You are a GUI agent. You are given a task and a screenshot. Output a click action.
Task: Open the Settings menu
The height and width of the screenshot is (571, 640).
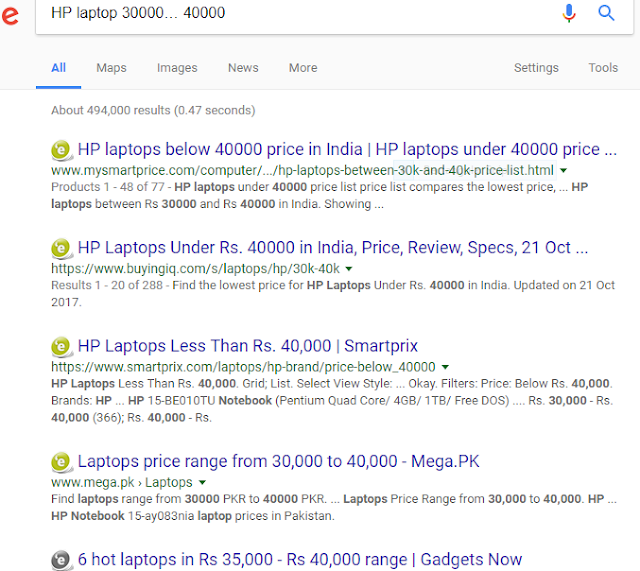536,68
